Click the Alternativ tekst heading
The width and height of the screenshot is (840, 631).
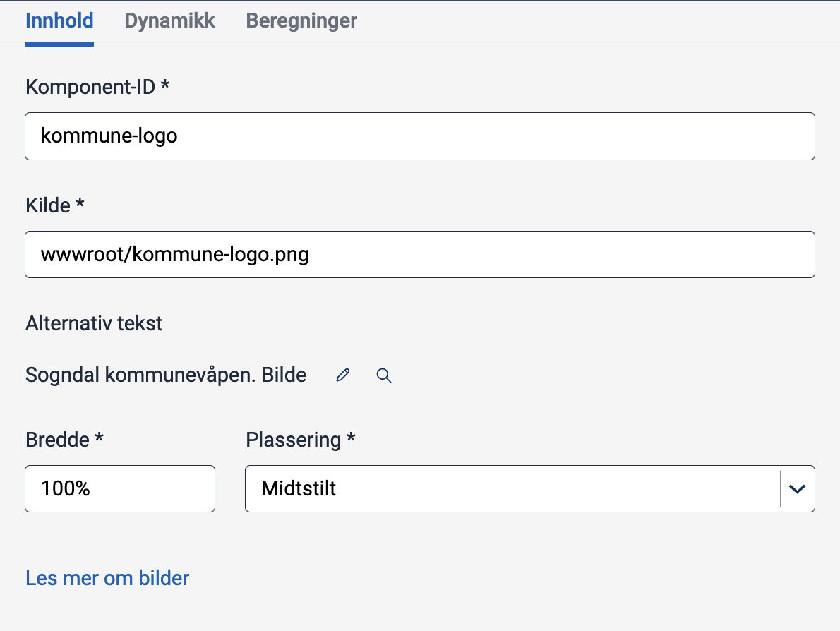click(94, 323)
